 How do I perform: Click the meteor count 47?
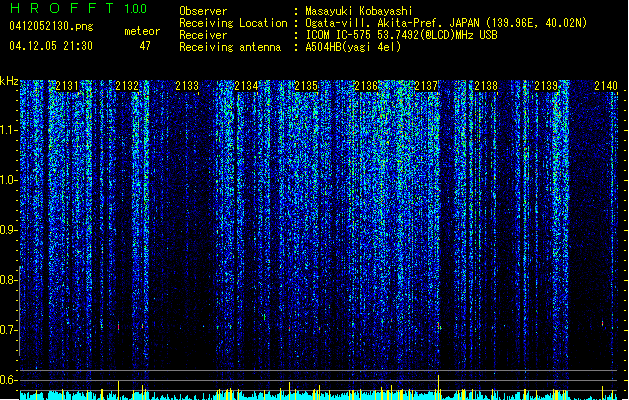pos(145,46)
